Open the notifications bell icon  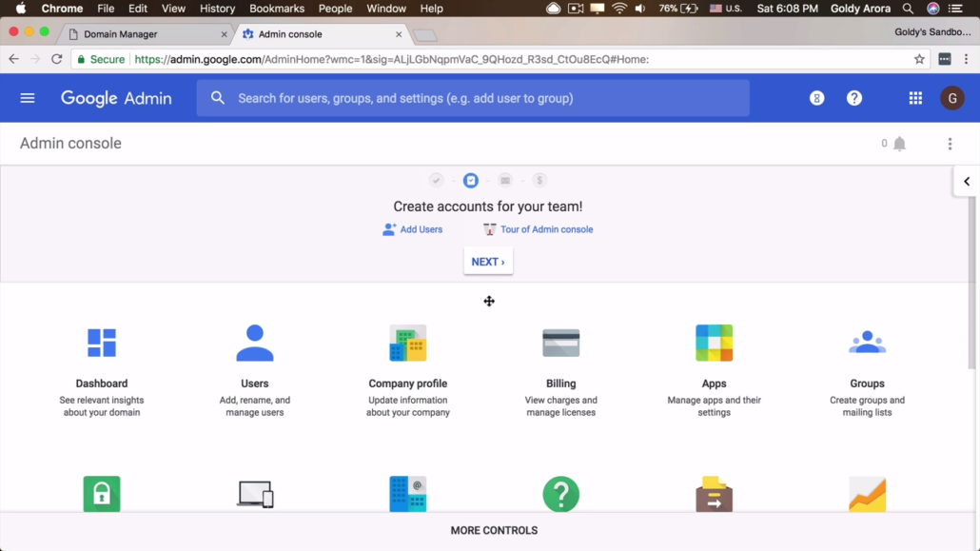[x=899, y=144]
